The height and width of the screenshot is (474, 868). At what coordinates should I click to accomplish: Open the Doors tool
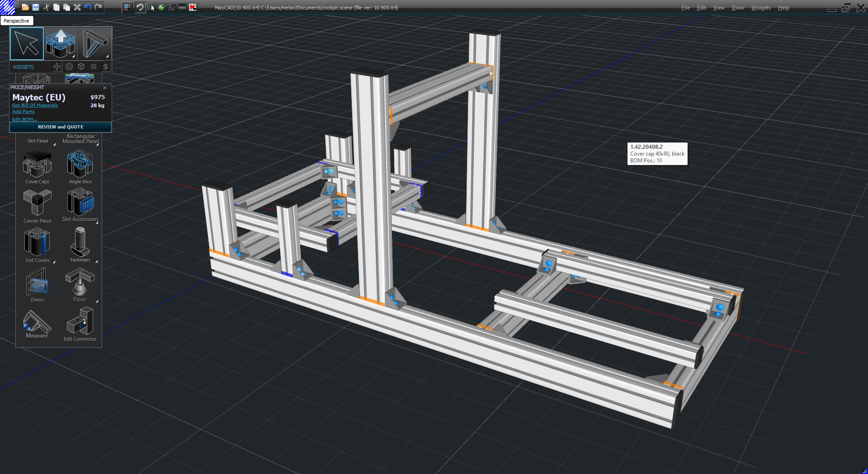click(x=37, y=284)
